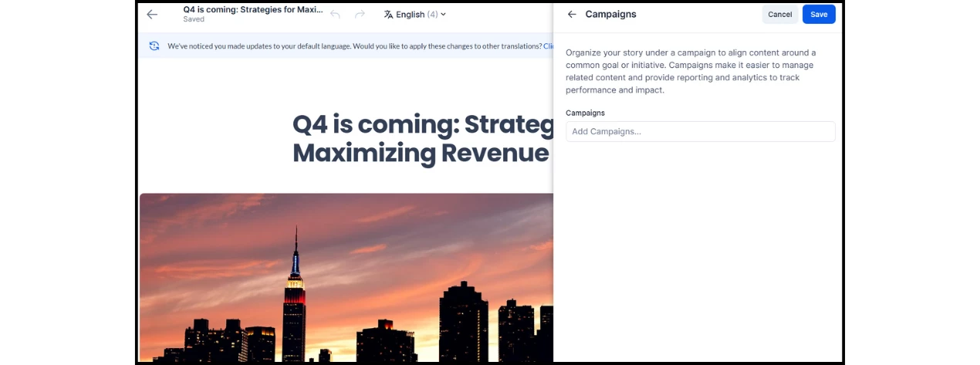Click the undo arrow in the editor toolbar
This screenshot has height=365, width=980.
pos(335,15)
